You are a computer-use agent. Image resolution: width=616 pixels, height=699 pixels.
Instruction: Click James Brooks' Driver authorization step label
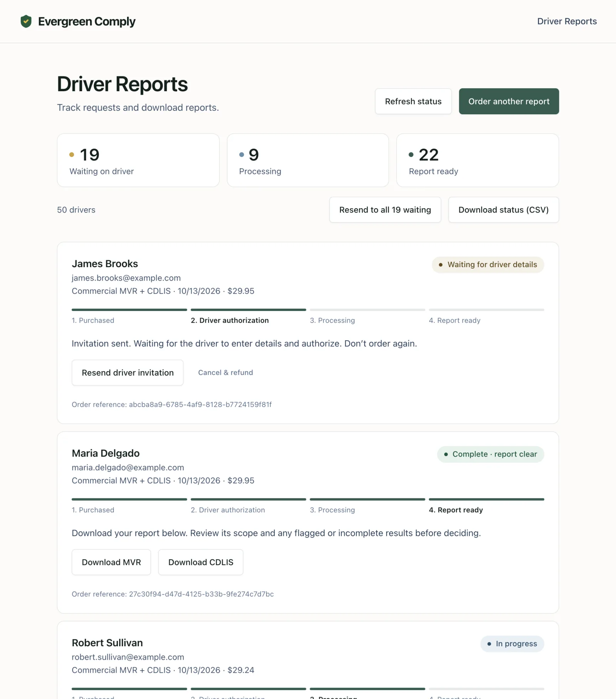point(230,320)
